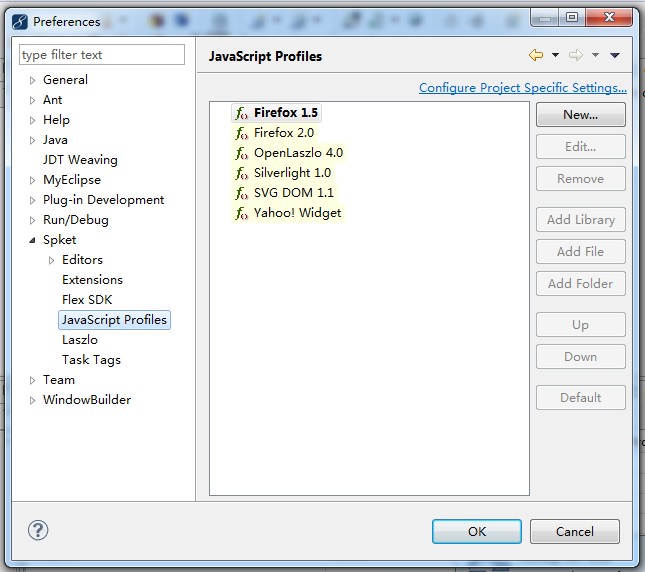Expand the MyEclipse tree node
The image size is (645, 572).
click(x=32, y=181)
